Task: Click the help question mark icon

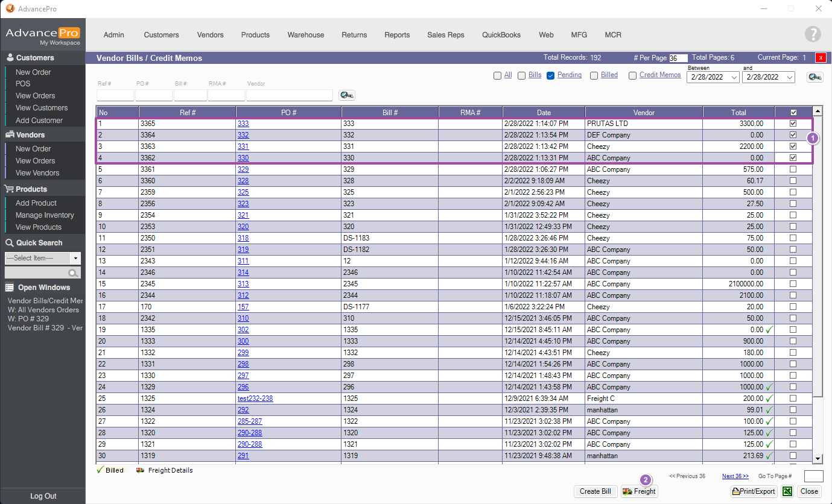Action: tap(813, 34)
